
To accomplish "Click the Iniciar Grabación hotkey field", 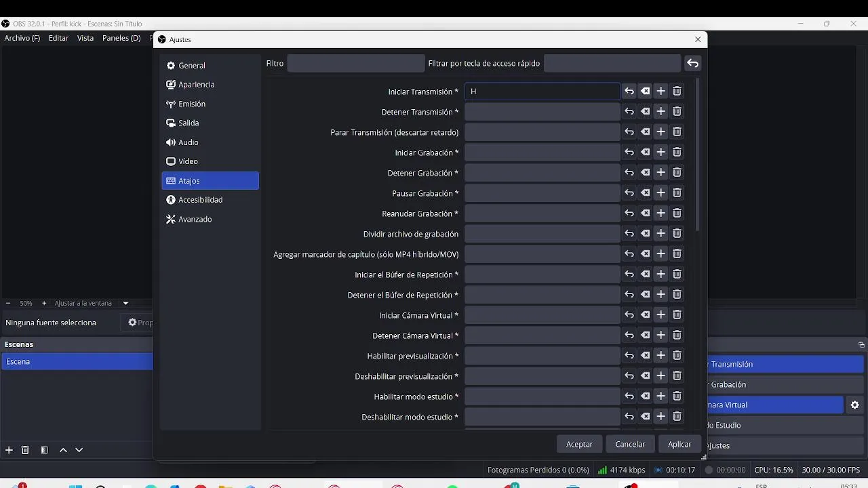I will click(x=542, y=152).
